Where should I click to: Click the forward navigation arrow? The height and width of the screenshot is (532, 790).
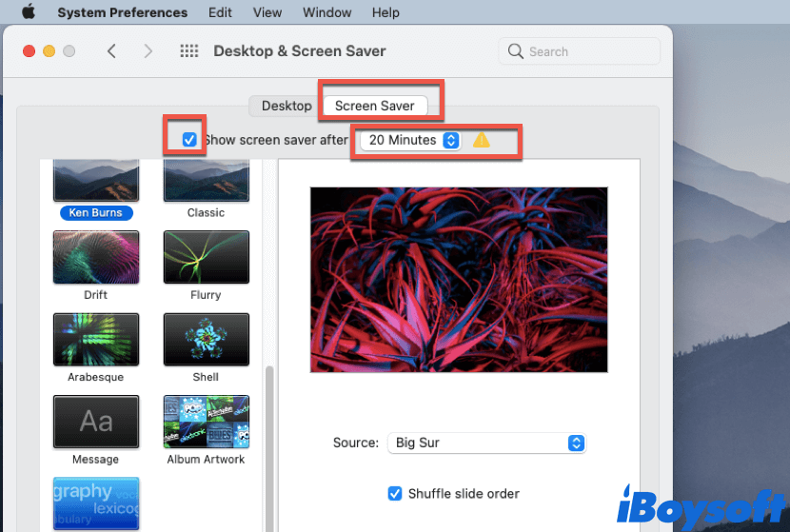(x=148, y=51)
